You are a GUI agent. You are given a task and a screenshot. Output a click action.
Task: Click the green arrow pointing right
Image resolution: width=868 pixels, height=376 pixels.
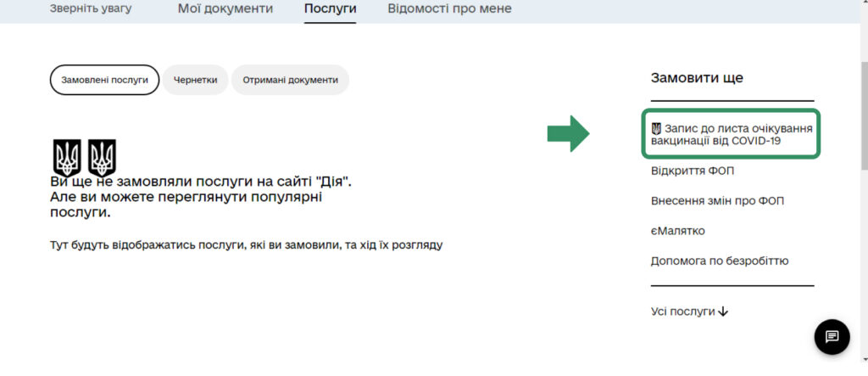(x=568, y=133)
